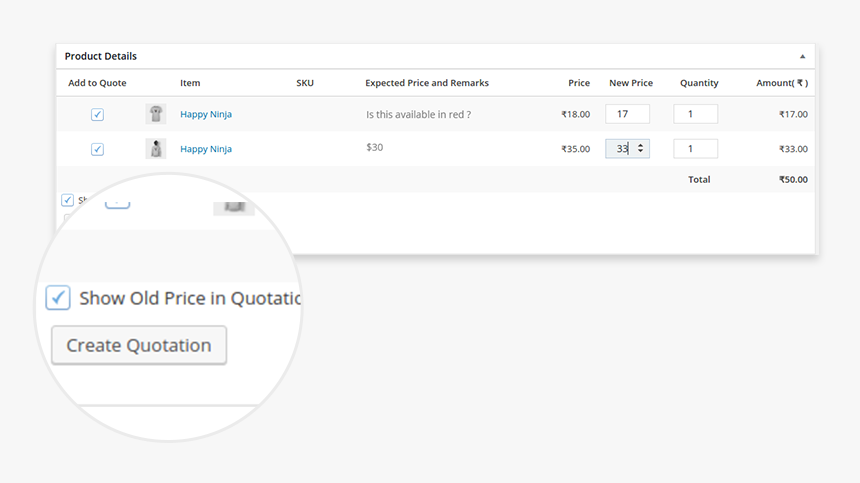Click the Quantity field in the second row
This screenshot has height=483, width=860.
point(695,149)
